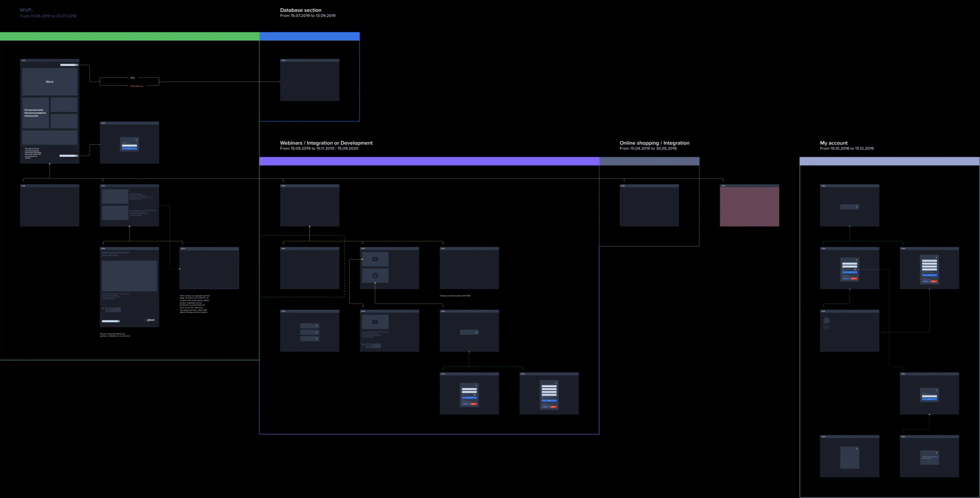
Task: Select the wireframe window inside Database section
Action: click(x=310, y=80)
